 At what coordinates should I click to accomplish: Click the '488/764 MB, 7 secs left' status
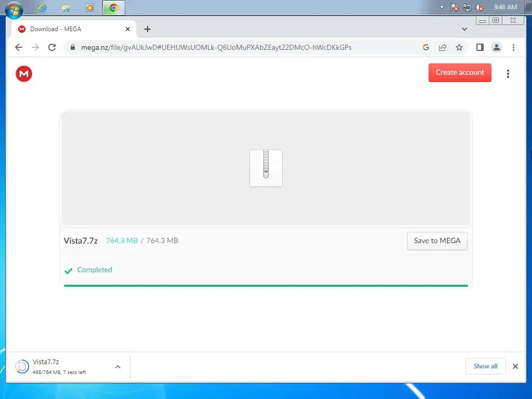coord(59,373)
